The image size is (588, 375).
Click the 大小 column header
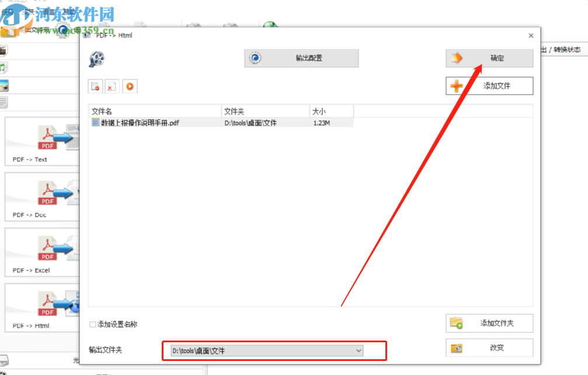pyautogui.click(x=332, y=112)
